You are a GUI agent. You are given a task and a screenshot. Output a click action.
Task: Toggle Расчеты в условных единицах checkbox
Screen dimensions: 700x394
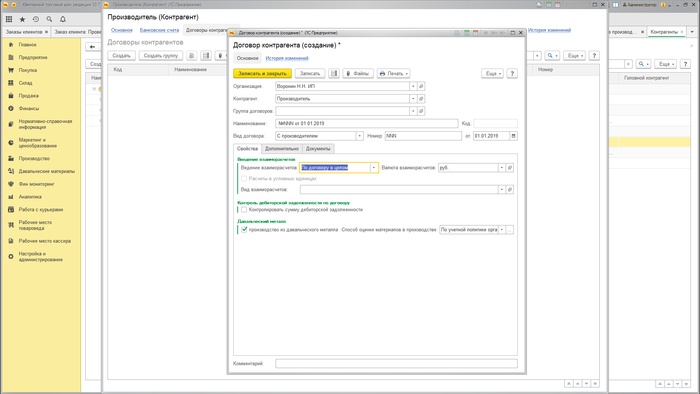click(244, 178)
